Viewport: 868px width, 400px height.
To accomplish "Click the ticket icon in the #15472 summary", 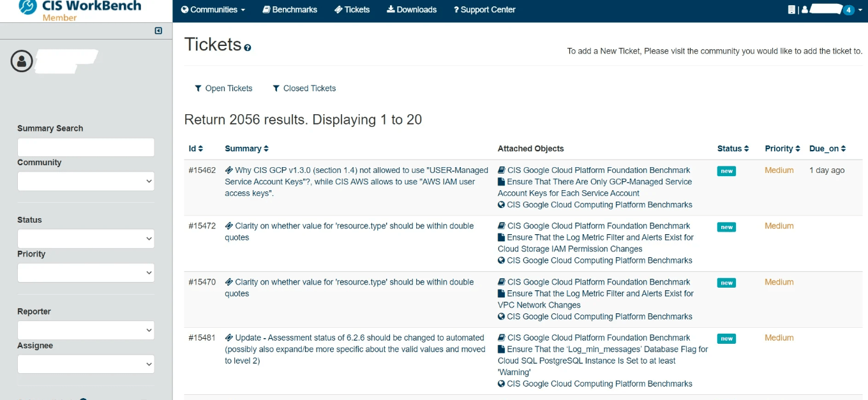I will point(228,226).
